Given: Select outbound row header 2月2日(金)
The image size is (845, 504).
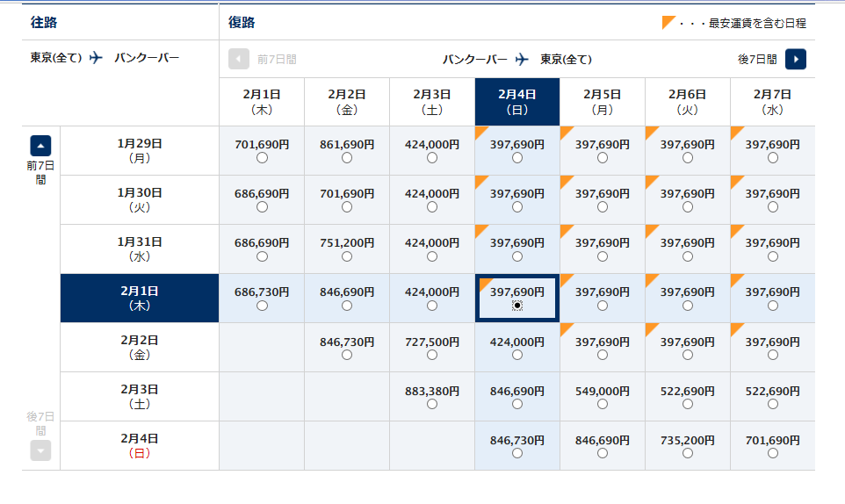Looking at the screenshot, I should point(140,348).
